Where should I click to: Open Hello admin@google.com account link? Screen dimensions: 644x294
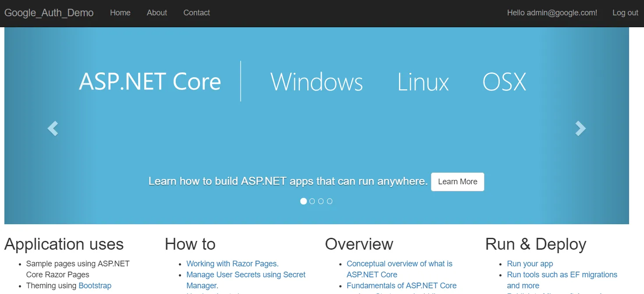[552, 13]
